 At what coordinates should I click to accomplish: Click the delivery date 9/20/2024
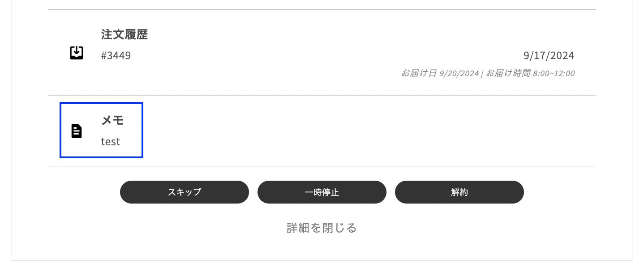click(459, 73)
